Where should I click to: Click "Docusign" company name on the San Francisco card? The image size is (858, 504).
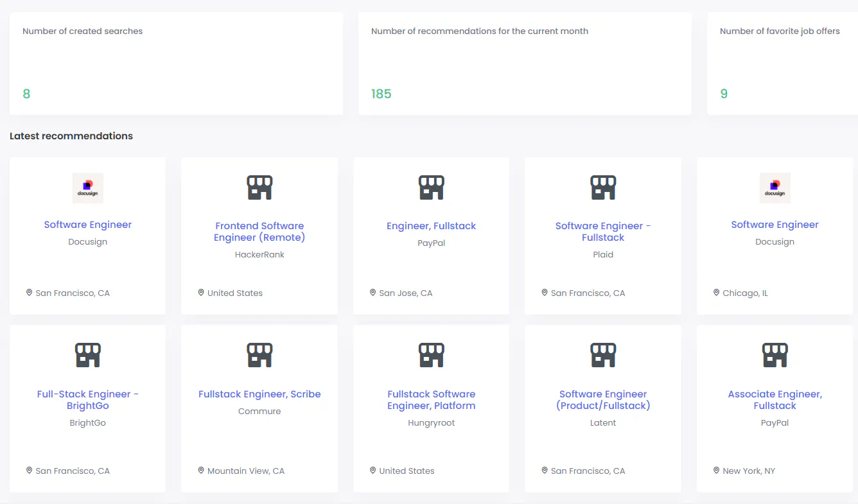[88, 242]
